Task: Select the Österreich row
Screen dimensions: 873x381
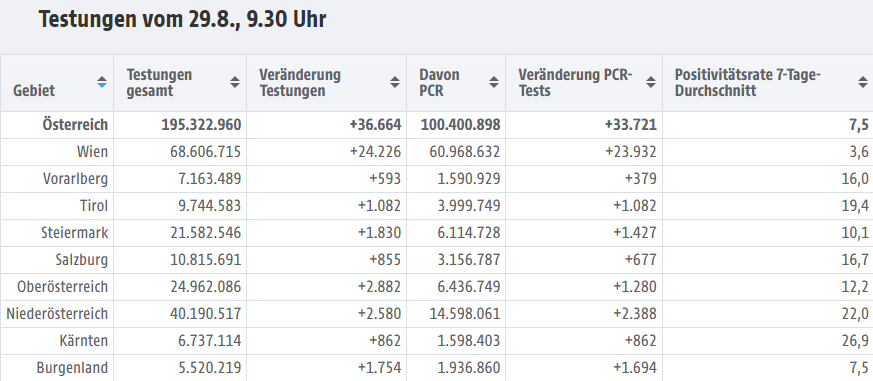Action: point(436,125)
